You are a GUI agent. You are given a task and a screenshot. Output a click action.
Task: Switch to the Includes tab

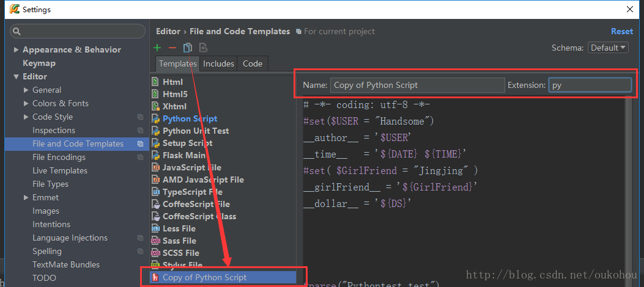click(x=218, y=64)
